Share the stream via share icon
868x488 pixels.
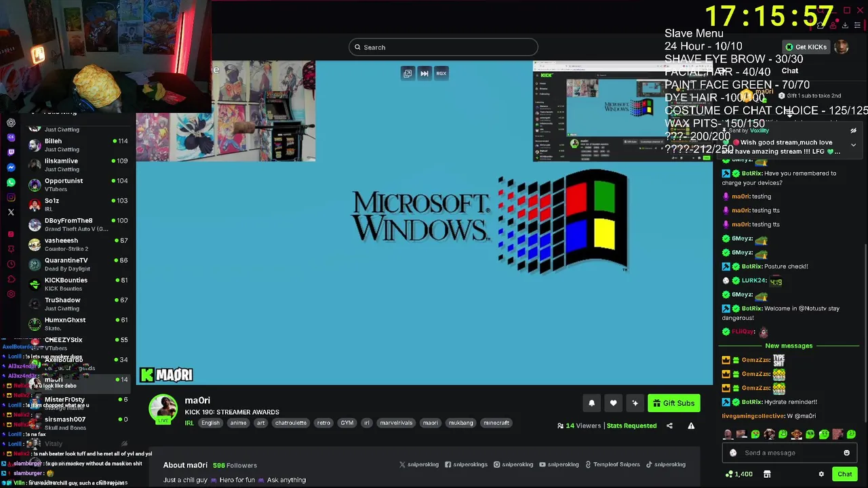click(x=669, y=426)
